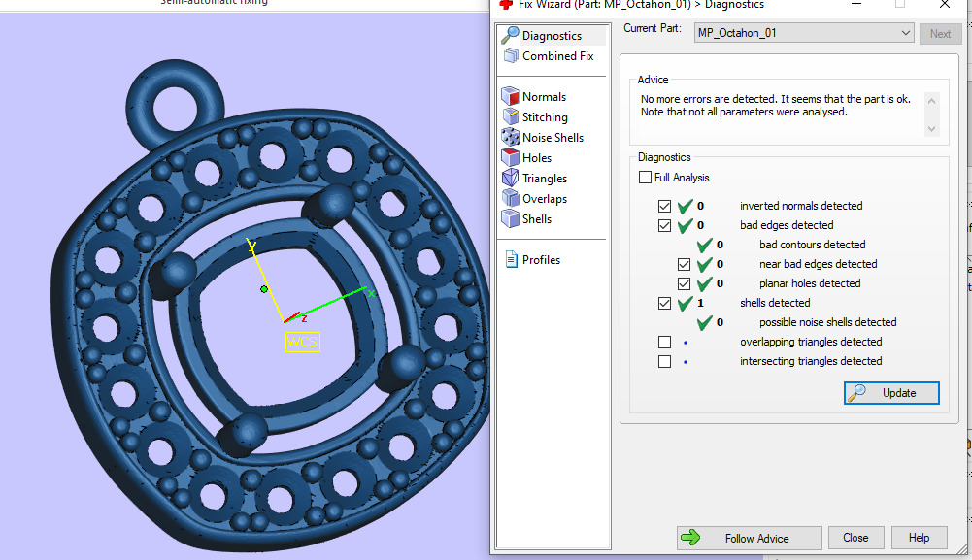Click the 'bad contours detected' text
This screenshot has width=972, height=560.
[x=812, y=245]
